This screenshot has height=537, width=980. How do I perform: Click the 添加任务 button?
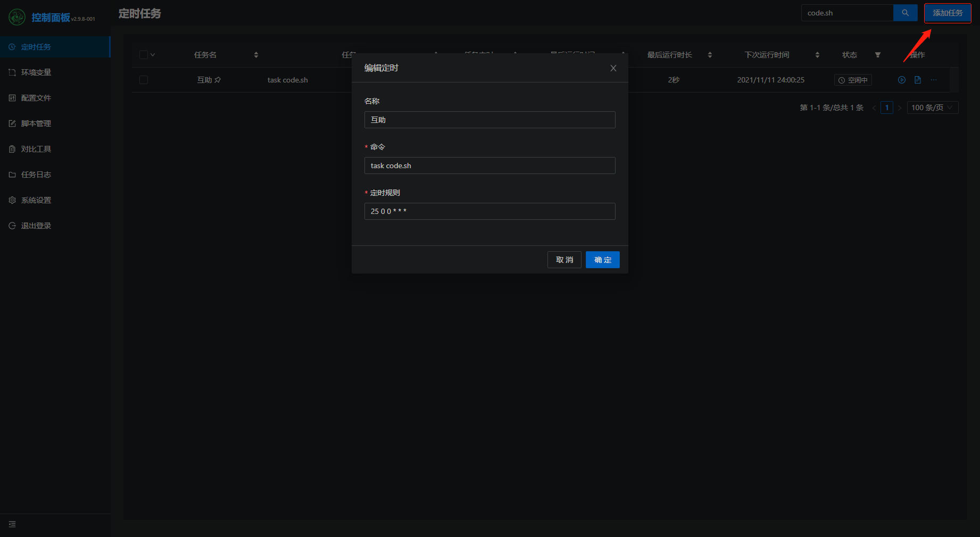pyautogui.click(x=948, y=13)
